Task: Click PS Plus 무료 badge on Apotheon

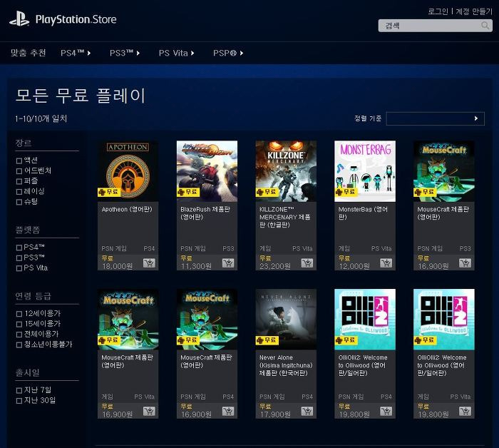Action: [109, 192]
